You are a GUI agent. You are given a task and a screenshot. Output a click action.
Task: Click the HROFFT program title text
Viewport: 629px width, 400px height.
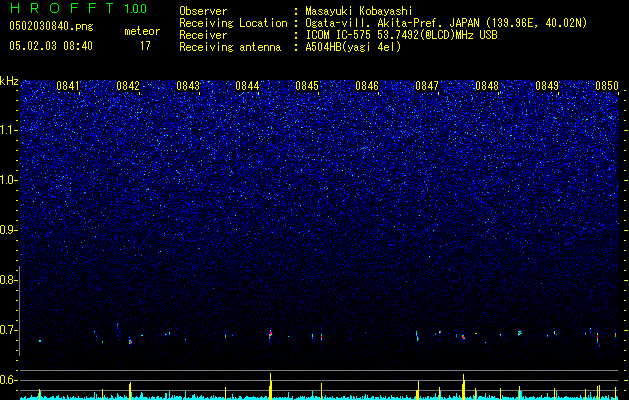[61, 8]
